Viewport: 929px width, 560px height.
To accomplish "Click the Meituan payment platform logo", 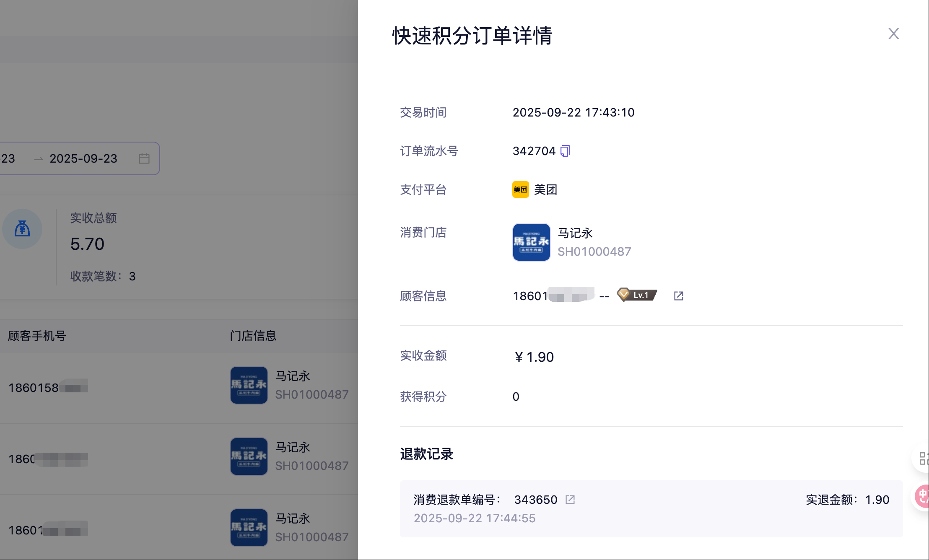I will click(x=520, y=189).
